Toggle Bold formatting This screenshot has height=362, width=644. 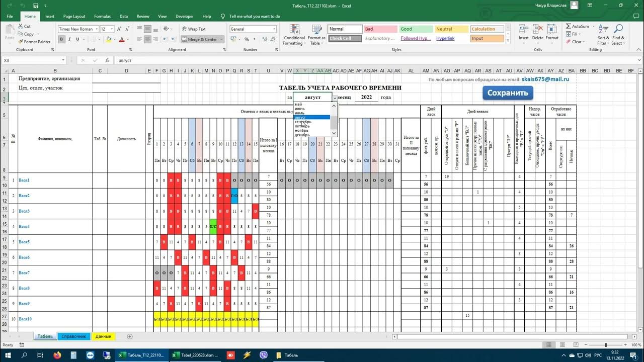click(x=62, y=39)
